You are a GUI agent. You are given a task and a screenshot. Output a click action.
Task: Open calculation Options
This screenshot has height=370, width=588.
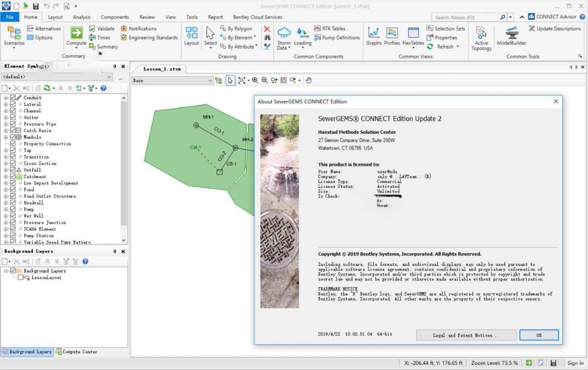coord(40,38)
